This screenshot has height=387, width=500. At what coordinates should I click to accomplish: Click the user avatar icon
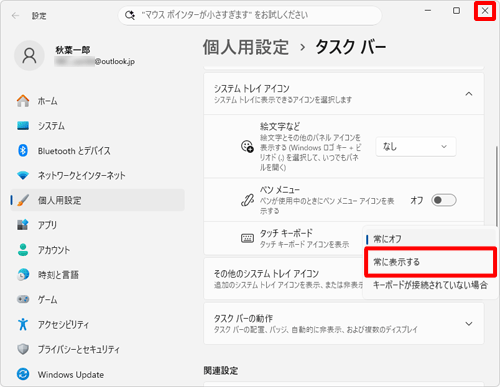(x=29, y=56)
